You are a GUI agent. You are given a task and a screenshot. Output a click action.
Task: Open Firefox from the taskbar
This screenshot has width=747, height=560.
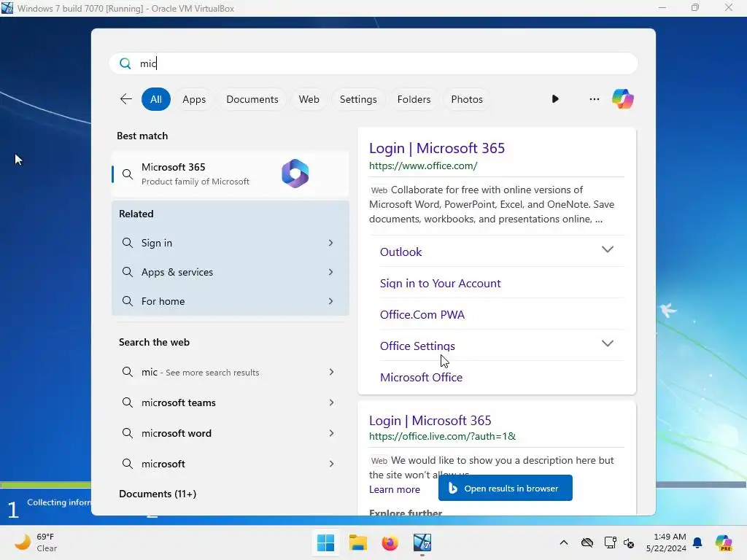pyautogui.click(x=390, y=542)
